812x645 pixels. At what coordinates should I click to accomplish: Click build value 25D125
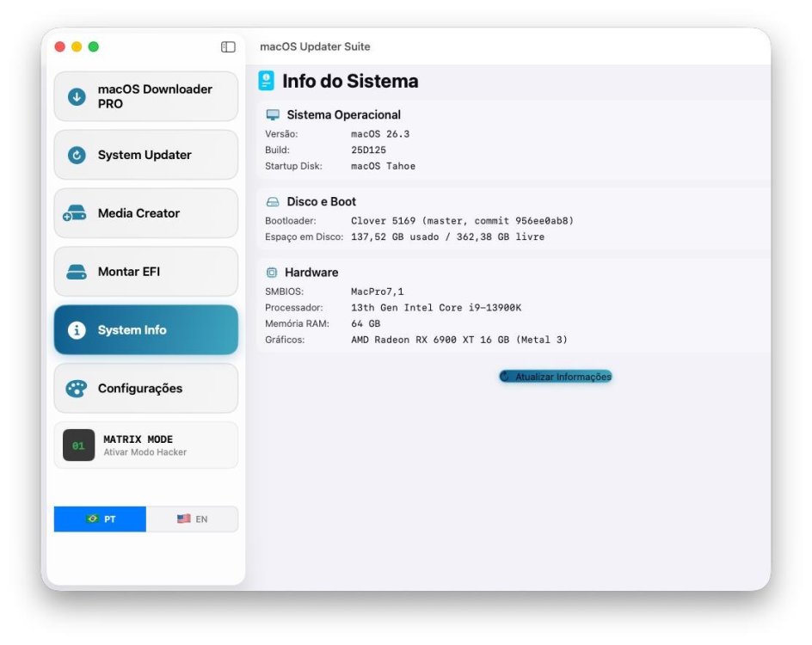pyautogui.click(x=368, y=150)
